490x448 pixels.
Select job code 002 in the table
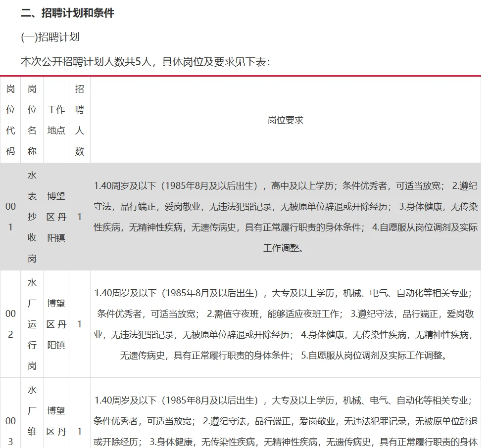tap(10, 324)
